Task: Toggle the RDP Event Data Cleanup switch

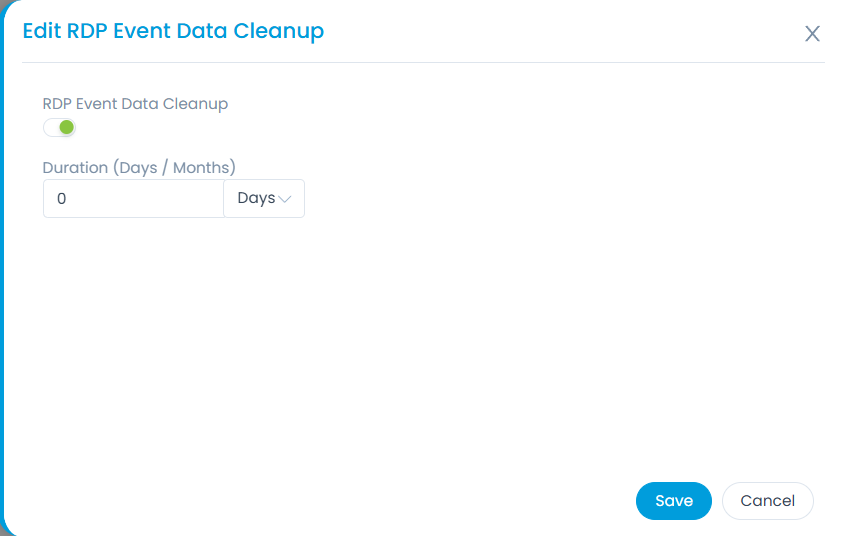Action: click(x=60, y=127)
